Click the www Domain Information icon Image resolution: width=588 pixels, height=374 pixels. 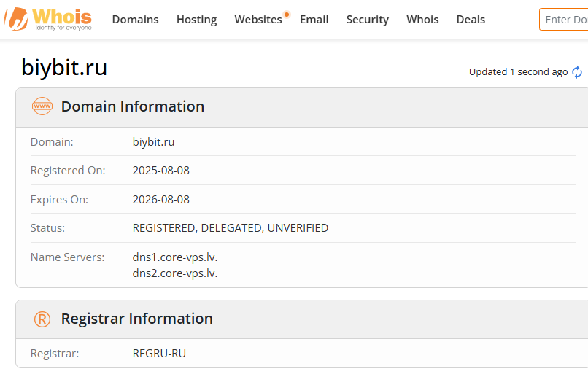tap(42, 106)
